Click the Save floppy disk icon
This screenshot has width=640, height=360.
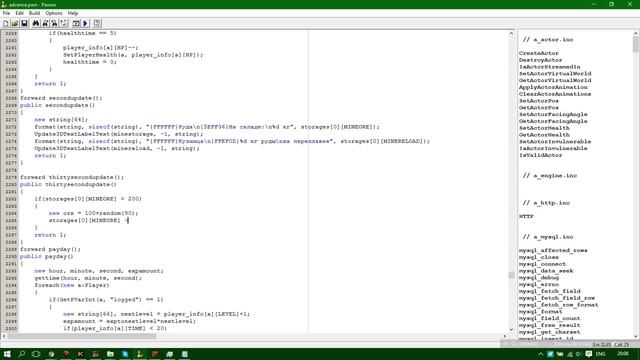tap(24, 23)
